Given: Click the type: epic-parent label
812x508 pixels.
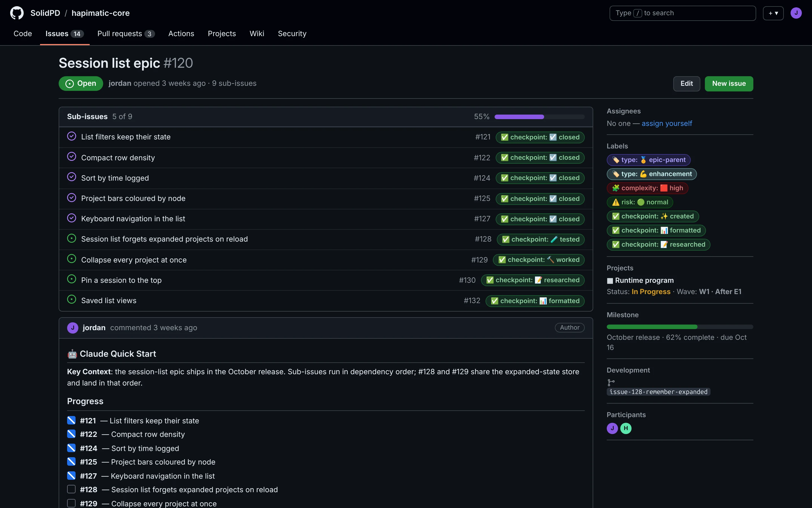Looking at the screenshot, I should pos(648,160).
